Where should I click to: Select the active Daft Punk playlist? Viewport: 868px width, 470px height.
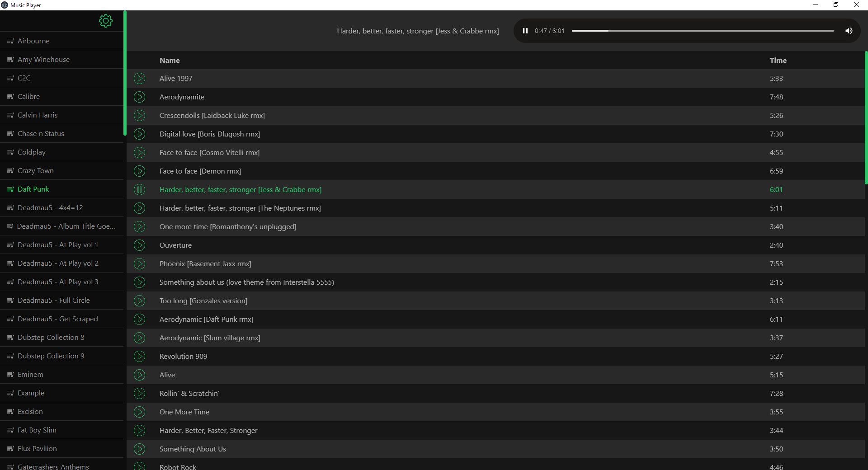[61, 189]
